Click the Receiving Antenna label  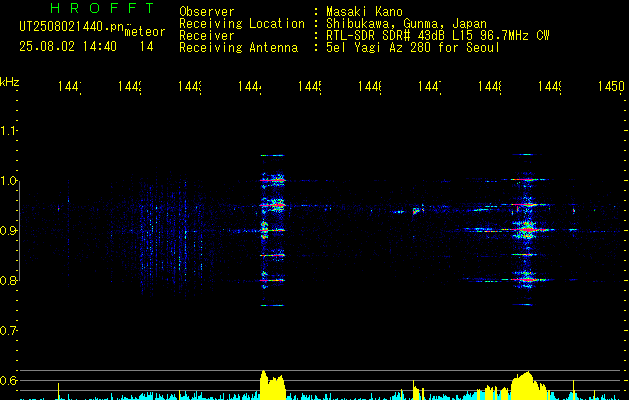[x=239, y=48]
